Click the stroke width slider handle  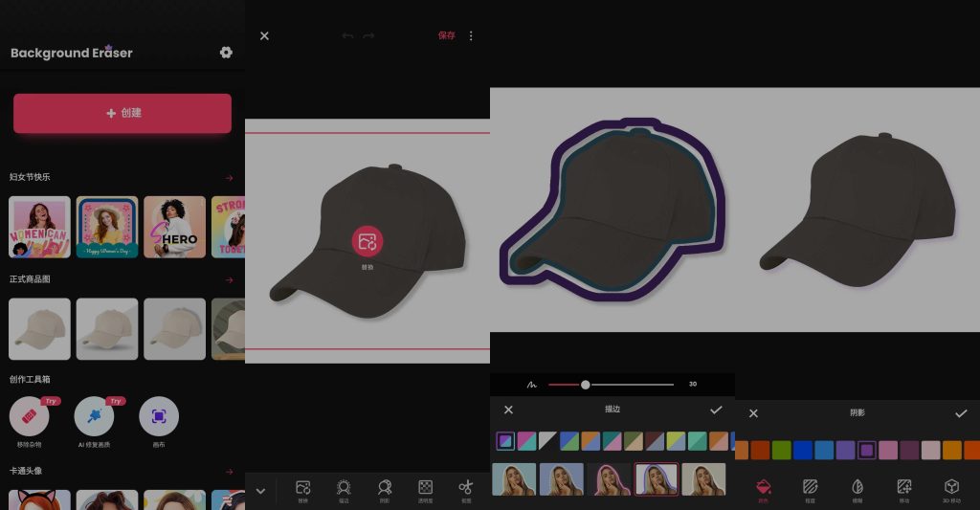pyautogui.click(x=585, y=384)
